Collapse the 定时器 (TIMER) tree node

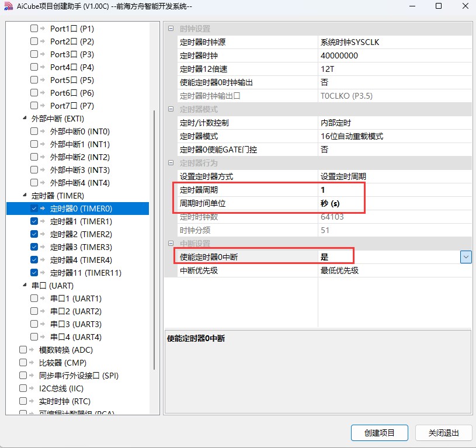point(25,195)
